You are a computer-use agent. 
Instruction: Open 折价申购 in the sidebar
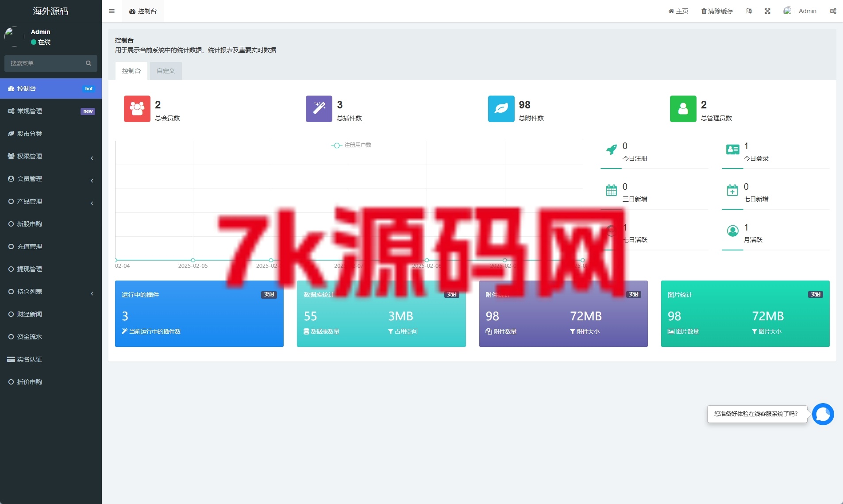[51, 382]
